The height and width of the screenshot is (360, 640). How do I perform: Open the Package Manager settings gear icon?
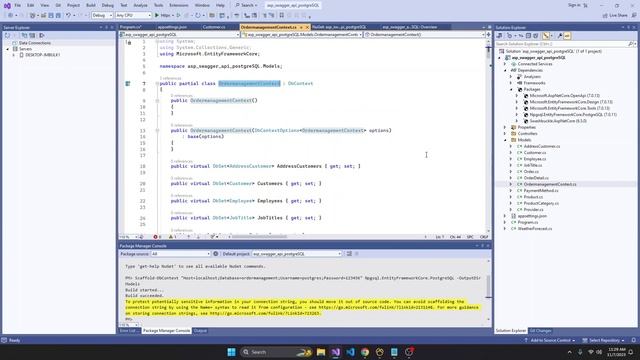pyautogui.click(x=216, y=254)
